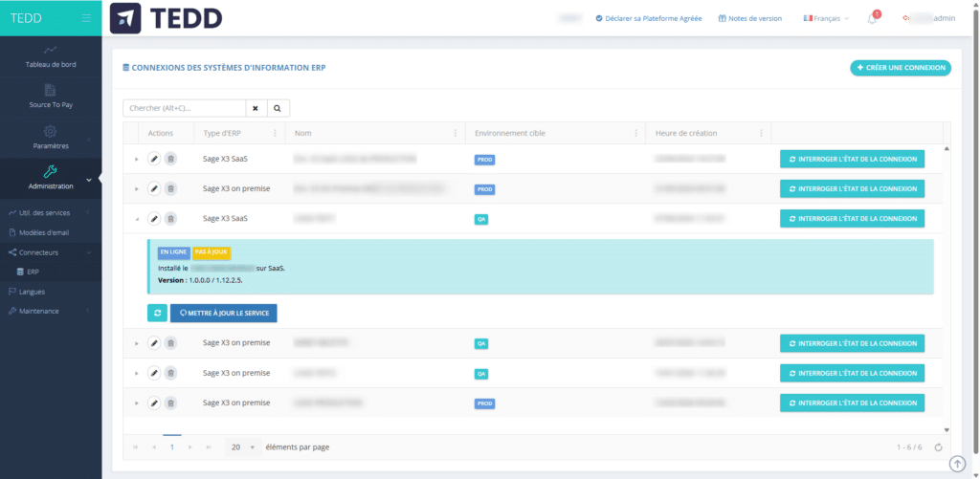
Task: Open the items per page dropdown
Action: 242,446
